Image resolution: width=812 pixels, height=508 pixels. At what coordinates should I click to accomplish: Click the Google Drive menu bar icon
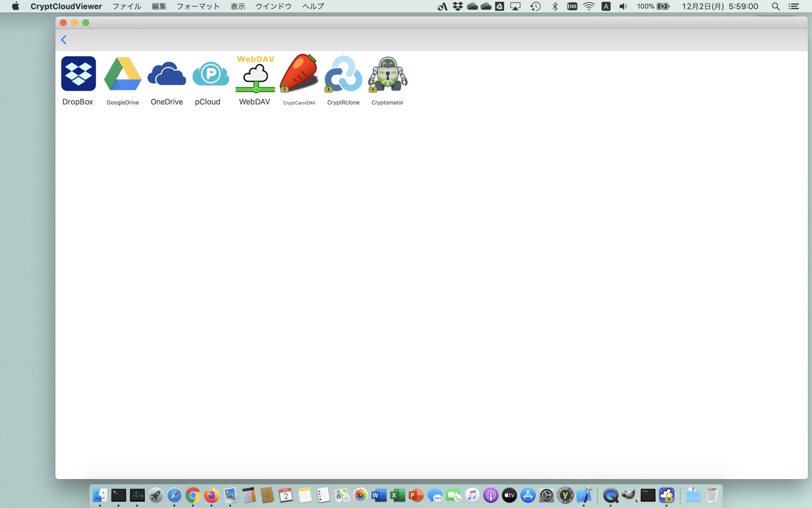coord(500,6)
